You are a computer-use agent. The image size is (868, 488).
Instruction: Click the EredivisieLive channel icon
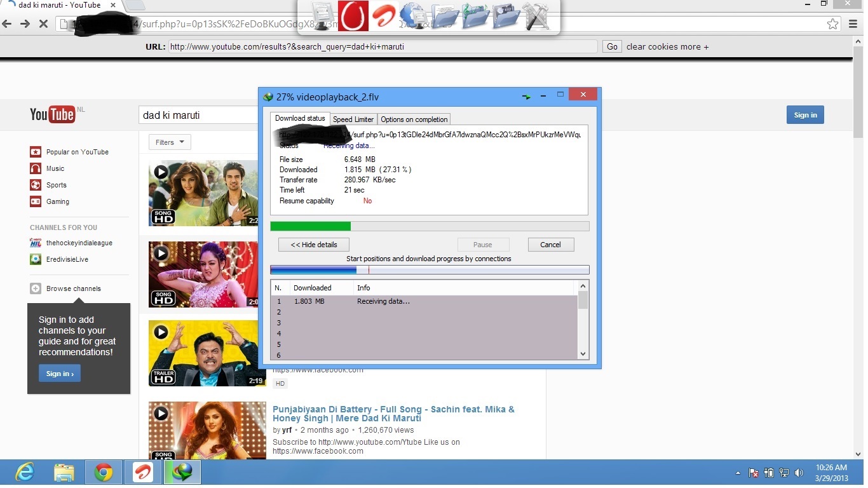[36, 259]
